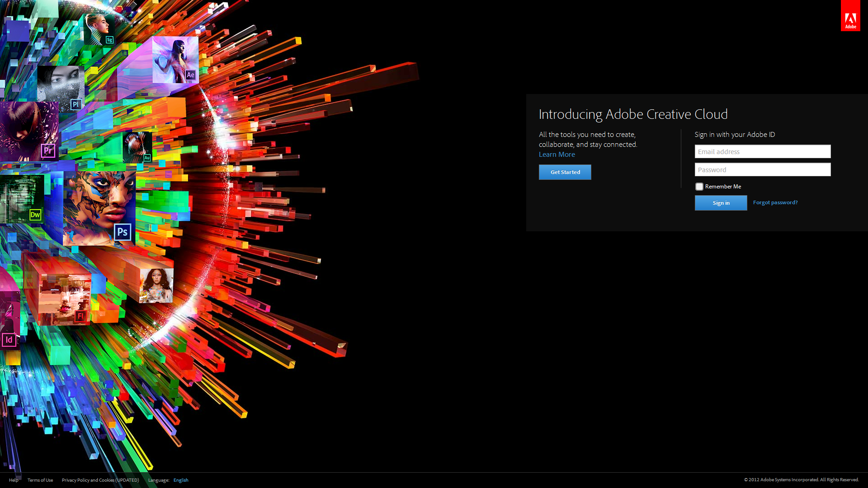
Task: Click the After Effects Ae icon
Action: click(190, 75)
